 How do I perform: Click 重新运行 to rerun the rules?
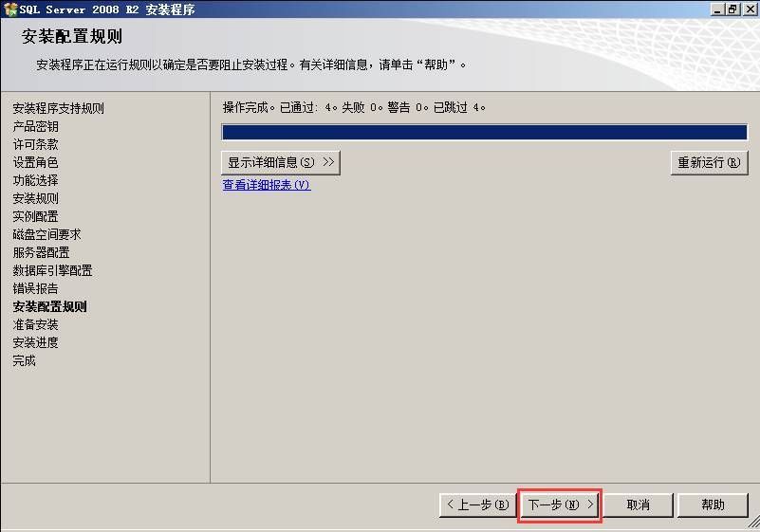[708, 162]
